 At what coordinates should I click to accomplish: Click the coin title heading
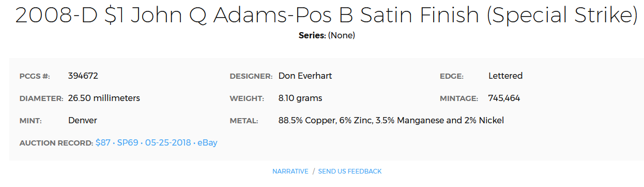click(326, 17)
